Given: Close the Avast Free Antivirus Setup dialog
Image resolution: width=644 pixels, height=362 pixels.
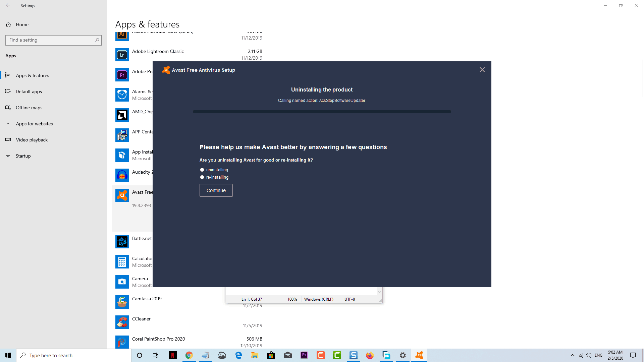Looking at the screenshot, I should [x=482, y=70].
